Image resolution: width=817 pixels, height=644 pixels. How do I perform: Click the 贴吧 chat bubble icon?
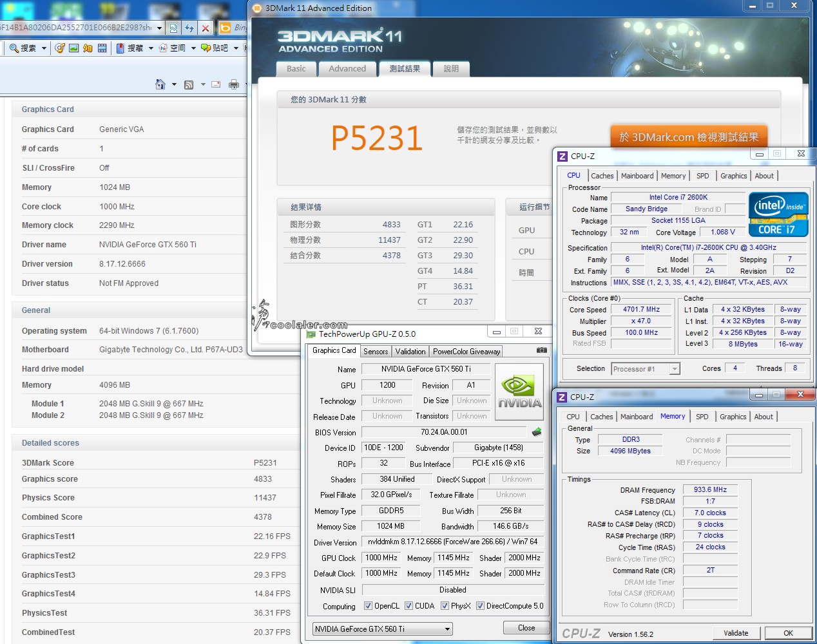pyautogui.click(x=206, y=48)
